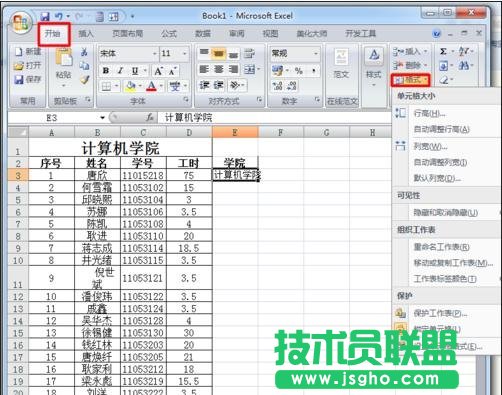This screenshot has width=502, height=395.
Task: Click the Find binoculars icon
Action: (464, 65)
